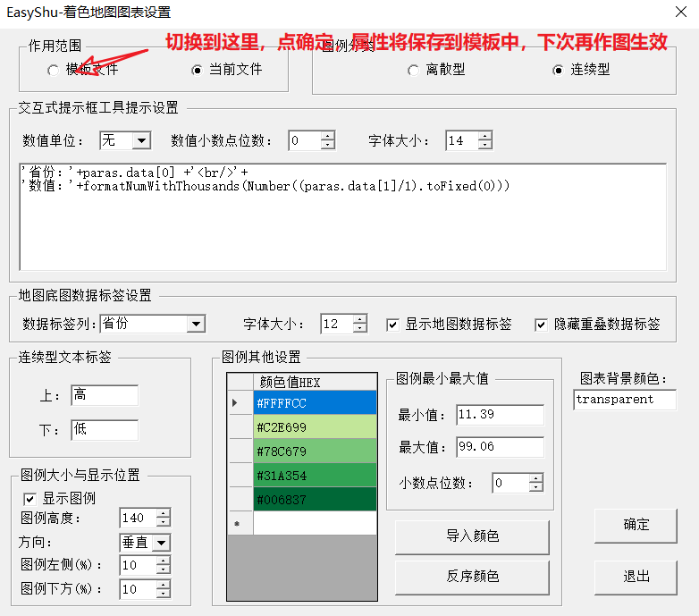Decrease legend 小数点位数 value
This screenshot has width=699, height=616.
pyautogui.click(x=536, y=487)
